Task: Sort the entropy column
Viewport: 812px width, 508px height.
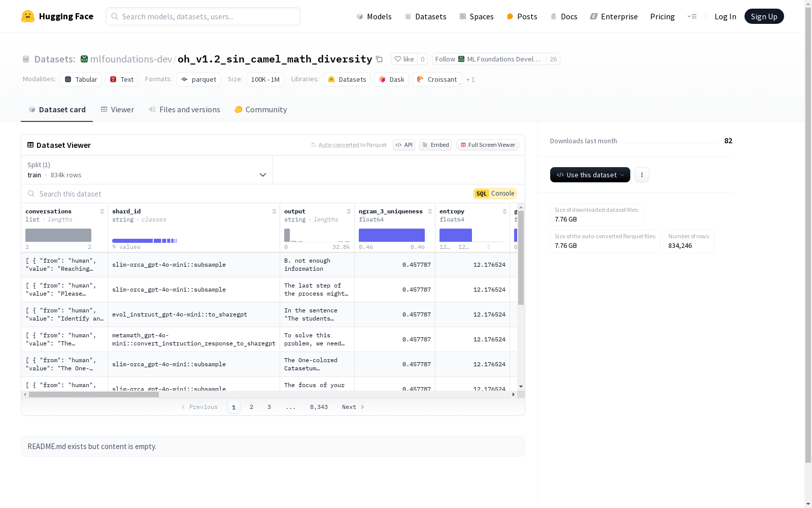Action: click(504, 211)
